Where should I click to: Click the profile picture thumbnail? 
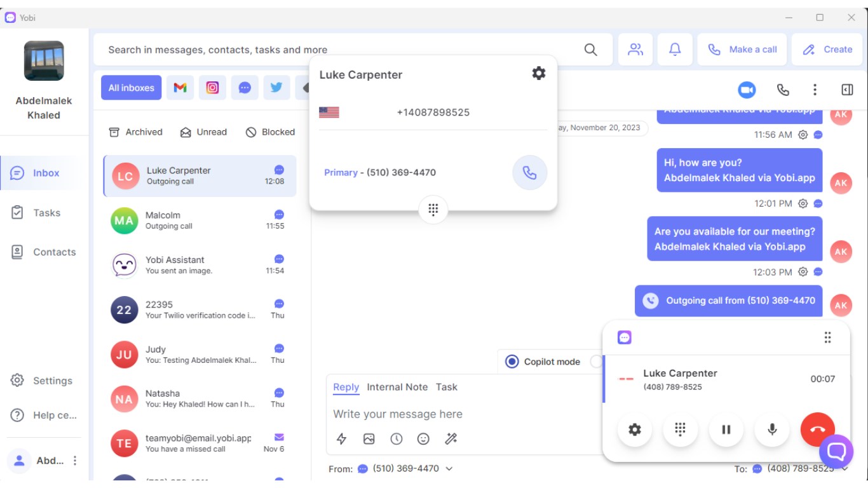point(44,61)
